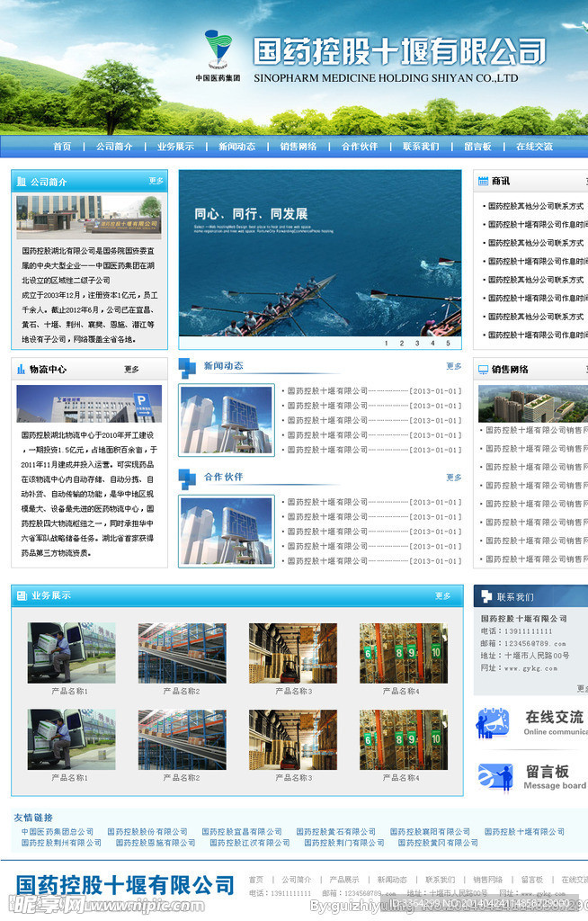
Task: Open first 商讯 item 国药控股其他分公司联系方式
Action: tap(534, 206)
